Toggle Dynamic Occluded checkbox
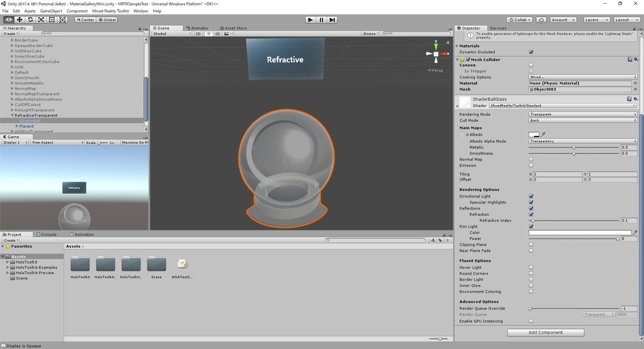The height and width of the screenshot is (349, 644). tap(531, 52)
